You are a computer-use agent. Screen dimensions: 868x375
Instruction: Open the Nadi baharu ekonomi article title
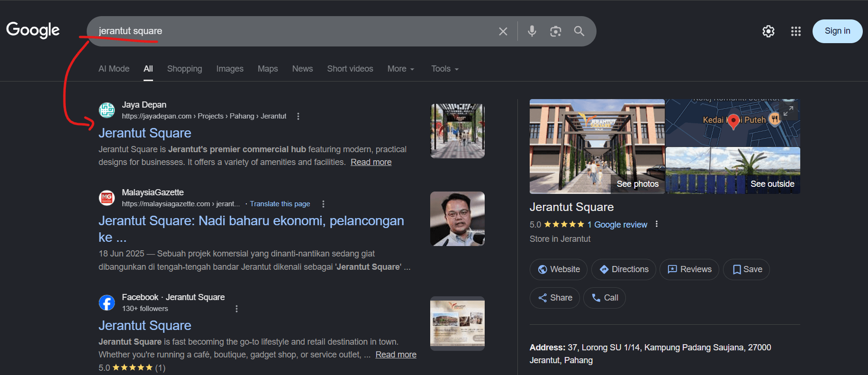(x=251, y=229)
